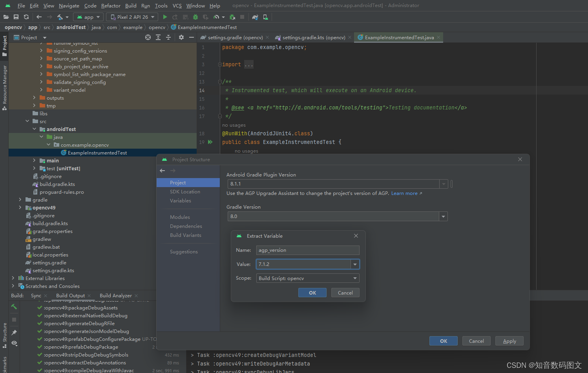588x373 pixels.
Task: Hide the Project tool window
Action: pos(192,37)
